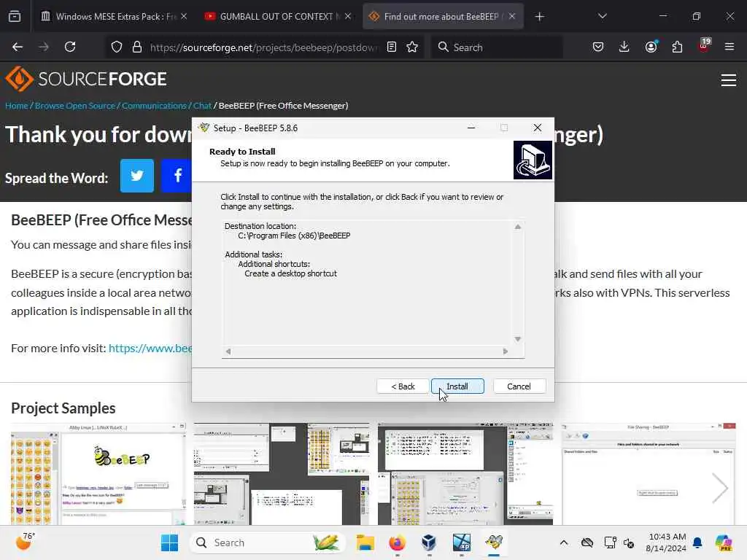Viewport: 747px width, 560px height.
Task: Open third project sample screenshot
Action: 465,474
